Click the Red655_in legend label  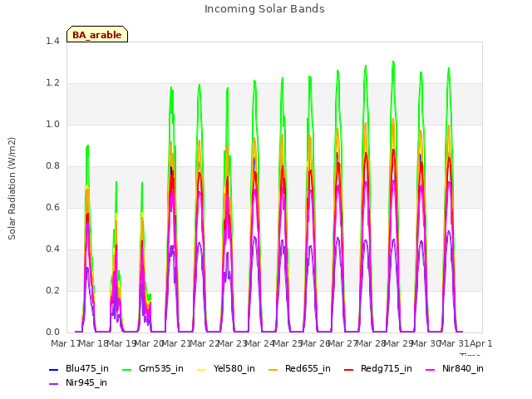(x=308, y=368)
